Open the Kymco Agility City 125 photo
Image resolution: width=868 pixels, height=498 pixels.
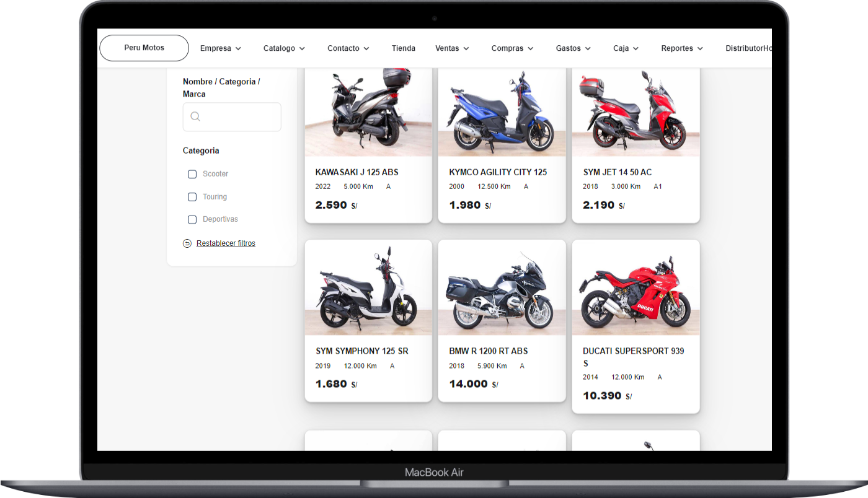(x=502, y=112)
